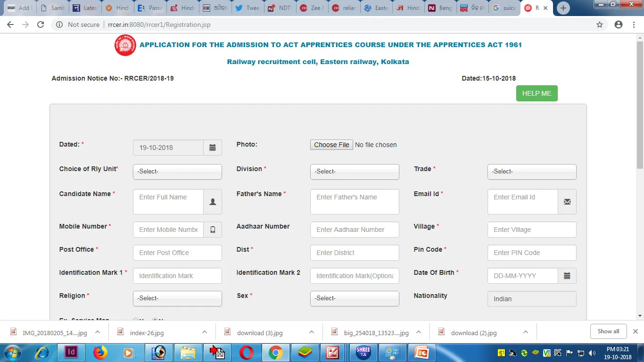
Task: View site info via Not secure icon
Action: [x=59, y=25]
